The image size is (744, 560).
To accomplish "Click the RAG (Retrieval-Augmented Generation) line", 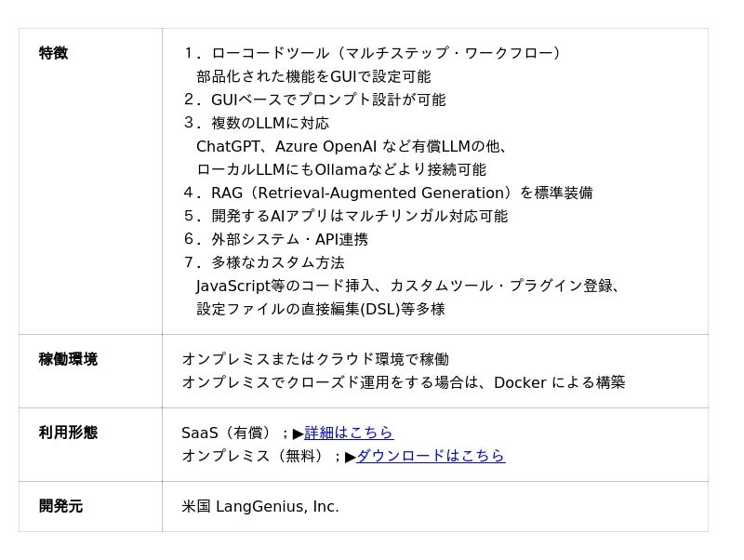I will tap(388, 193).
